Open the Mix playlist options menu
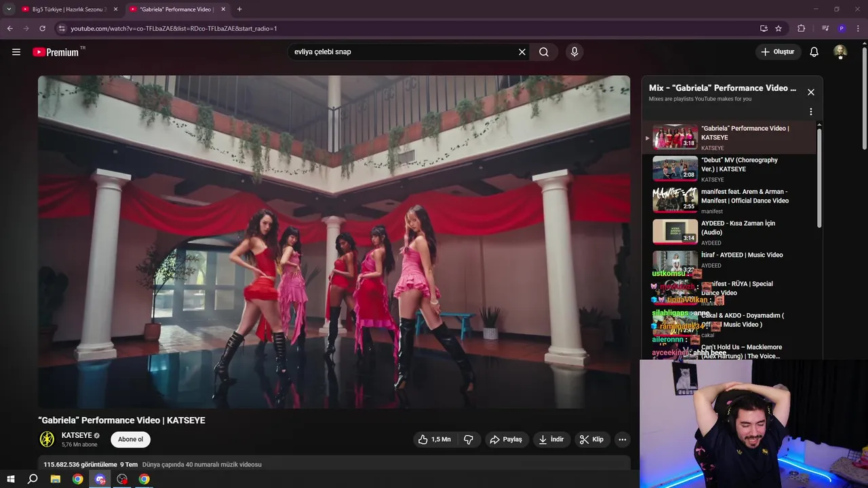Viewport: 868px width, 488px height. click(810, 112)
